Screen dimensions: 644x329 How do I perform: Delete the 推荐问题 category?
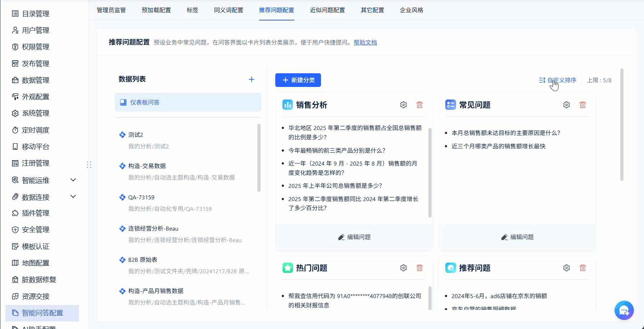(x=583, y=268)
